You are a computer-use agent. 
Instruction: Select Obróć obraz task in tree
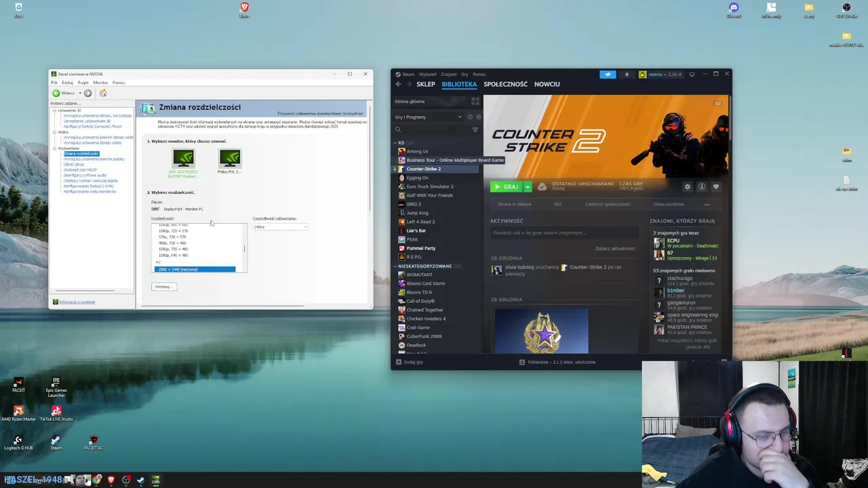coord(74,165)
